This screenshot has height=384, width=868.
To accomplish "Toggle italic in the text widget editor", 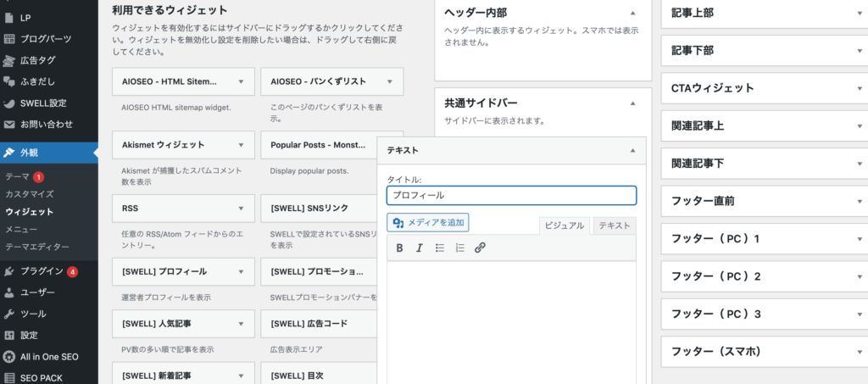I will [419, 248].
